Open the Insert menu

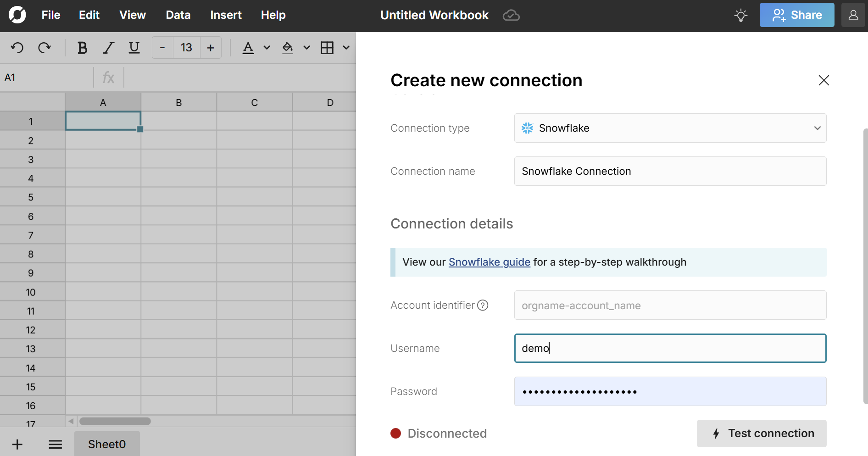tap(226, 15)
